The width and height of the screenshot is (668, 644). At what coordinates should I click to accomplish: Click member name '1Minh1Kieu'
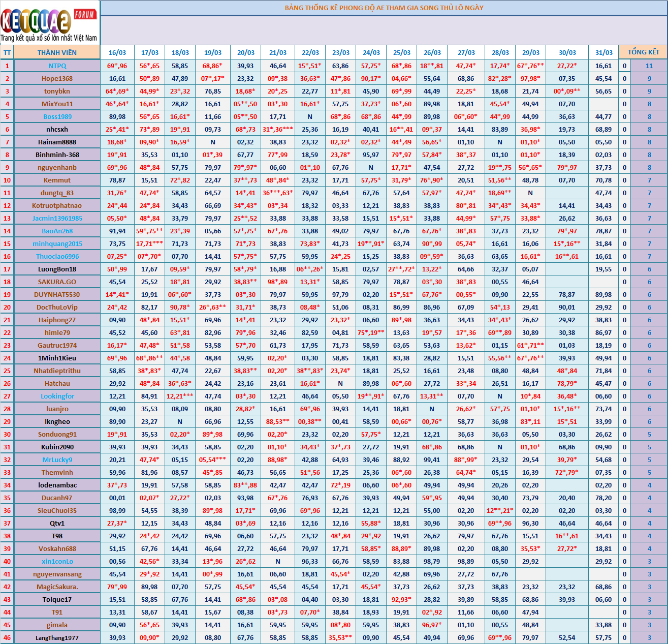tap(57, 358)
